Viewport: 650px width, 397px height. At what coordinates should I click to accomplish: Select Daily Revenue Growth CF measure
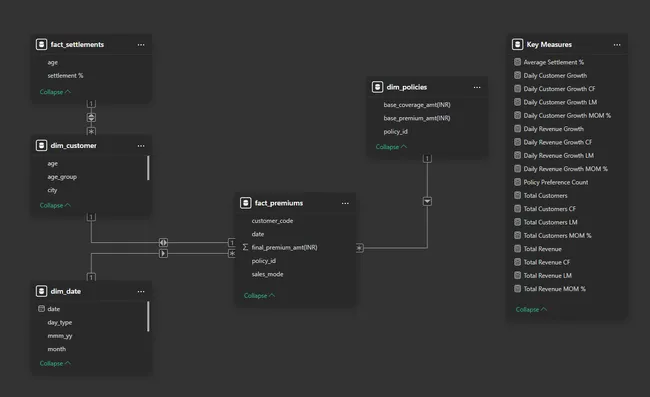click(x=558, y=142)
